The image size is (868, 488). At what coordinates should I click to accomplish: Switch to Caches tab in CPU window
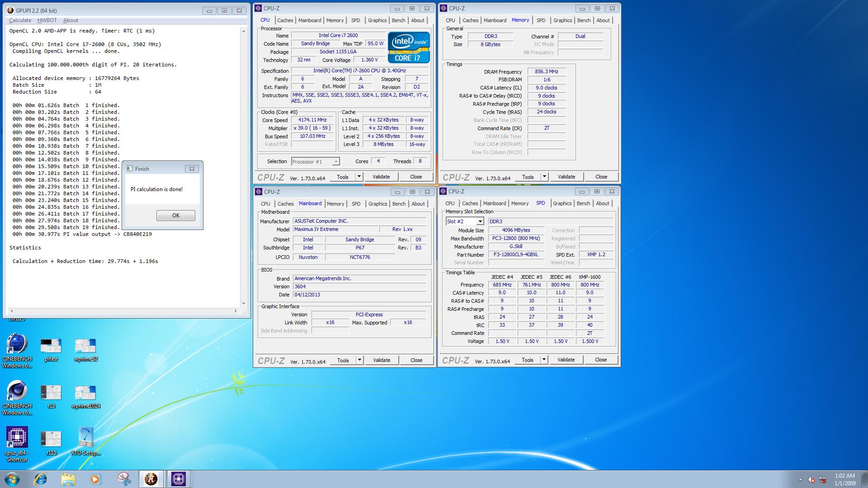pos(285,20)
